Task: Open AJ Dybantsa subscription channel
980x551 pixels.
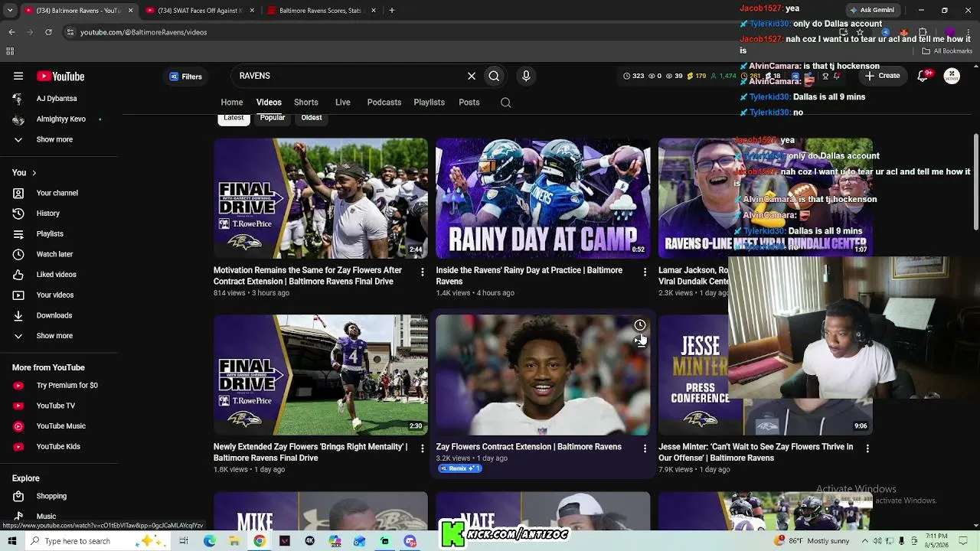Action: [x=57, y=99]
